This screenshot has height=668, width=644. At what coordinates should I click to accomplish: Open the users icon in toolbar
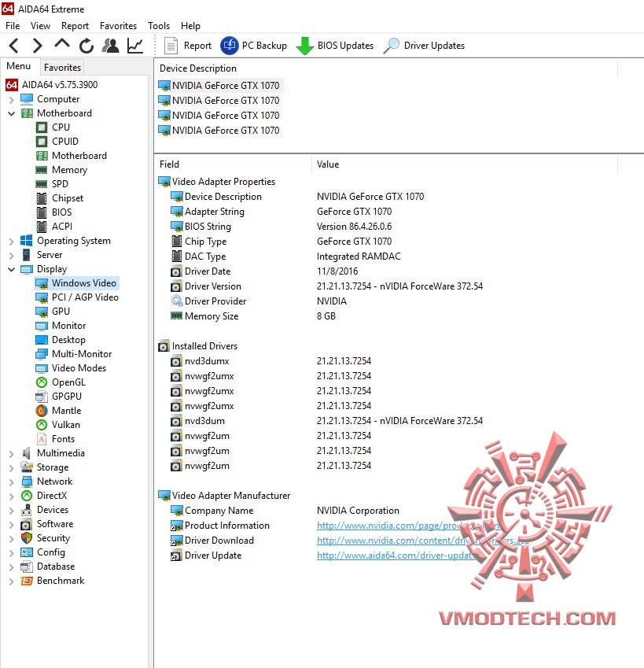(x=111, y=46)
